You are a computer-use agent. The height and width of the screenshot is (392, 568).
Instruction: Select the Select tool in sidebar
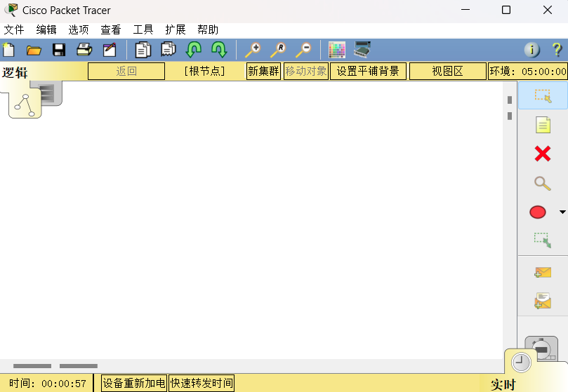tap(543, 95)
